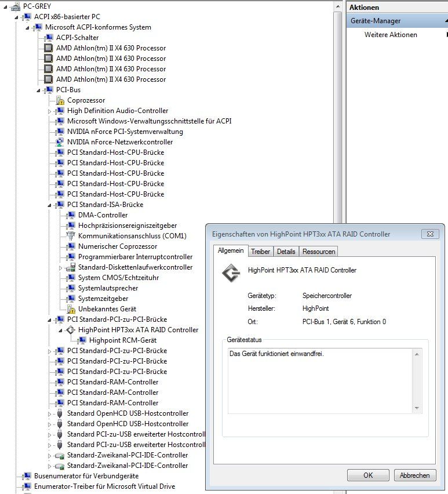Image resolution: width=448 pixels, height=494 pixels.
Task: Open the Ressourcen tab
Action: click(319, 252)
